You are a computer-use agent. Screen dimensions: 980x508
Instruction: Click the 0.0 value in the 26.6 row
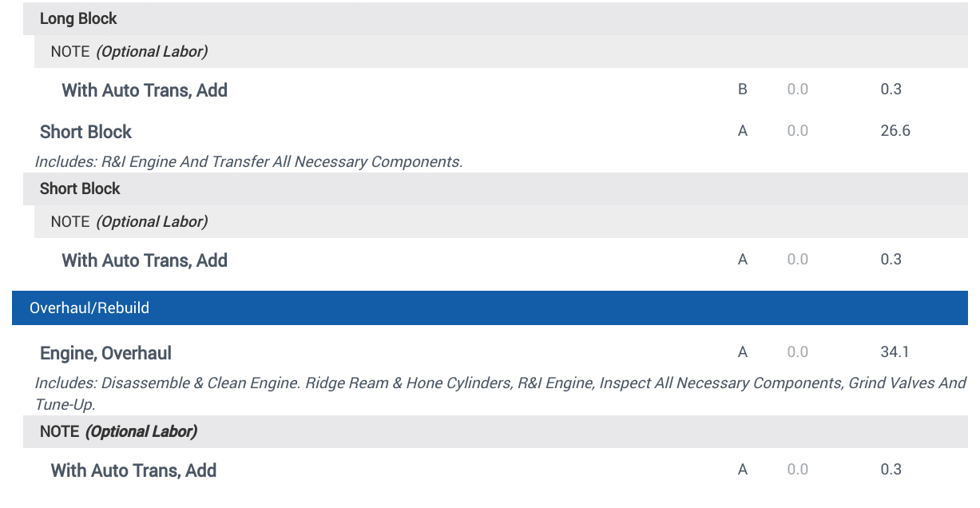click(x=797, y=131)
